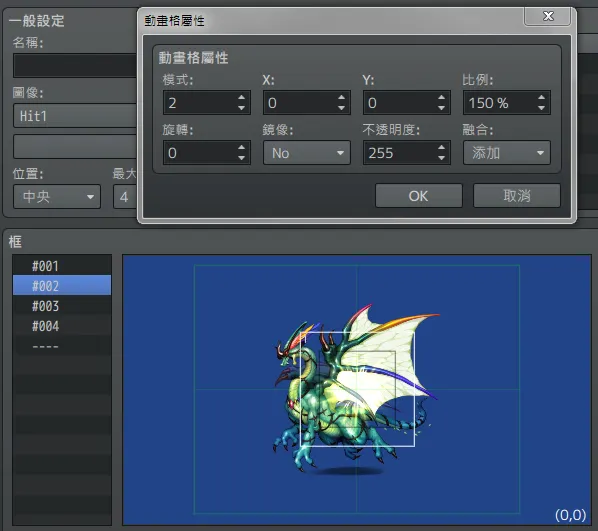Open the 位置 dropdown showing 中央
The height and width of the screenshot is (531, 598).
[57, 197]
